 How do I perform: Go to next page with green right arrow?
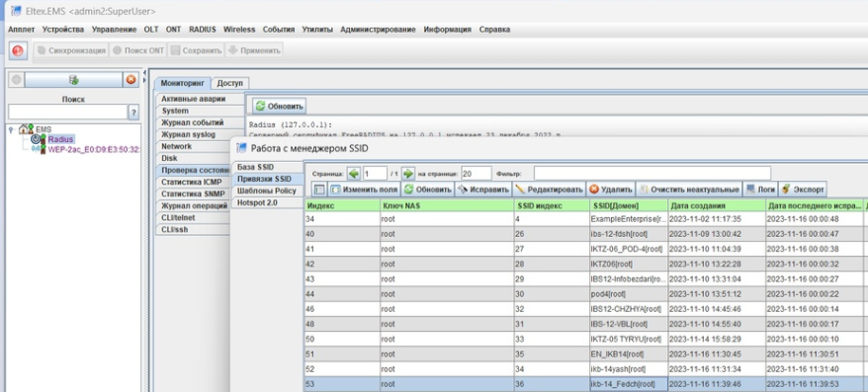point(408,174)
